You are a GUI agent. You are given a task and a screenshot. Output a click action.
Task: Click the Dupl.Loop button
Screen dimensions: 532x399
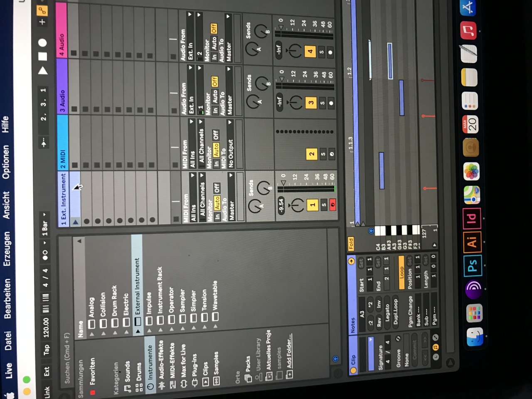396,312
